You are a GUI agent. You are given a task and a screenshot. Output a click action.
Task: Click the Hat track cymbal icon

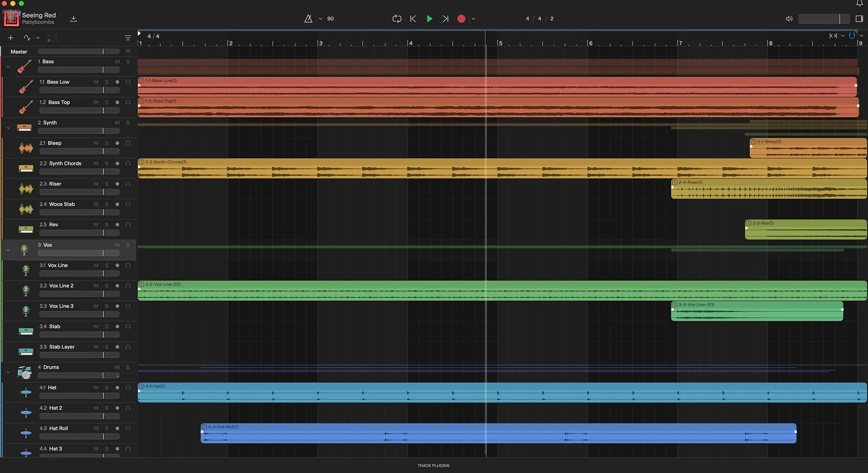(x=26, y=393)
